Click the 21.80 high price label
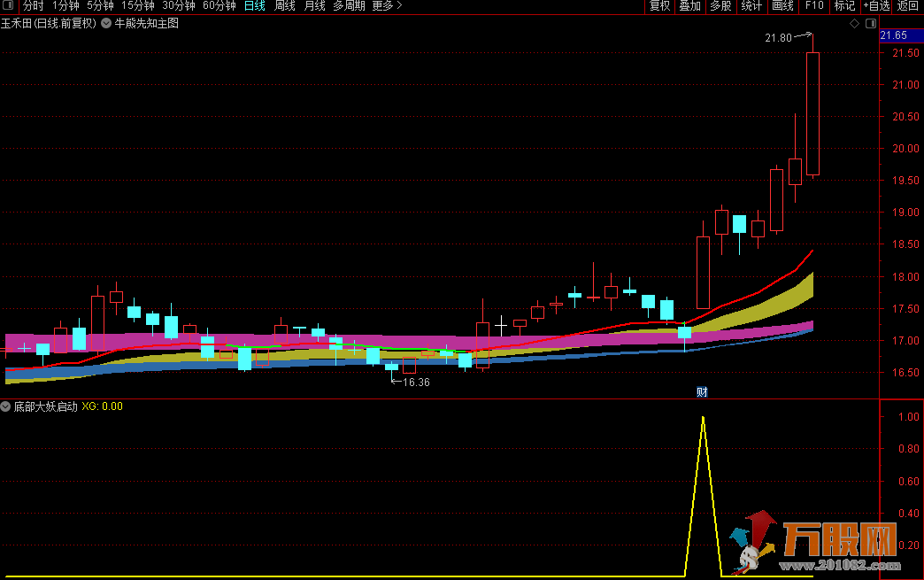 (x=779, y=38)
